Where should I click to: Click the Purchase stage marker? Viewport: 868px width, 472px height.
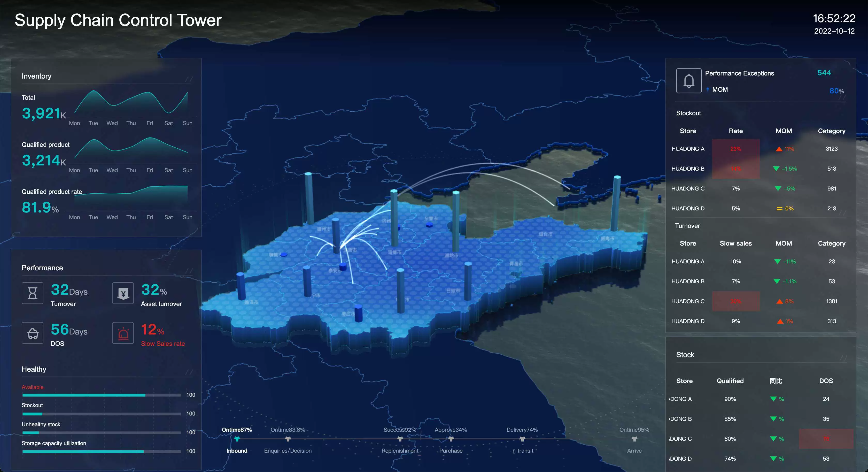[451, 439]
